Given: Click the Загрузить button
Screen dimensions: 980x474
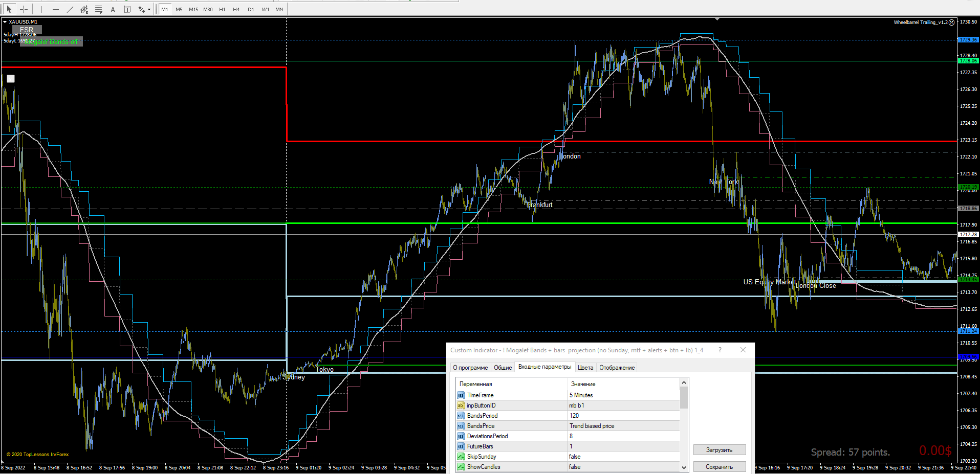Looking at the screenshot, I should pyautogui.click(x=719, y=450).
